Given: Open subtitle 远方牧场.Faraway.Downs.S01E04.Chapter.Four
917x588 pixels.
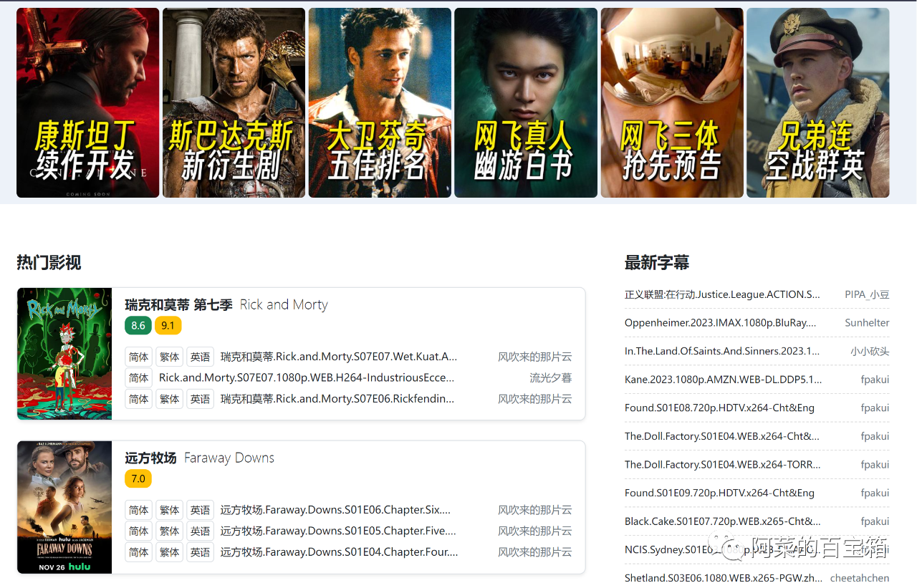Looking at the screenshot, I should coord(340,552).
